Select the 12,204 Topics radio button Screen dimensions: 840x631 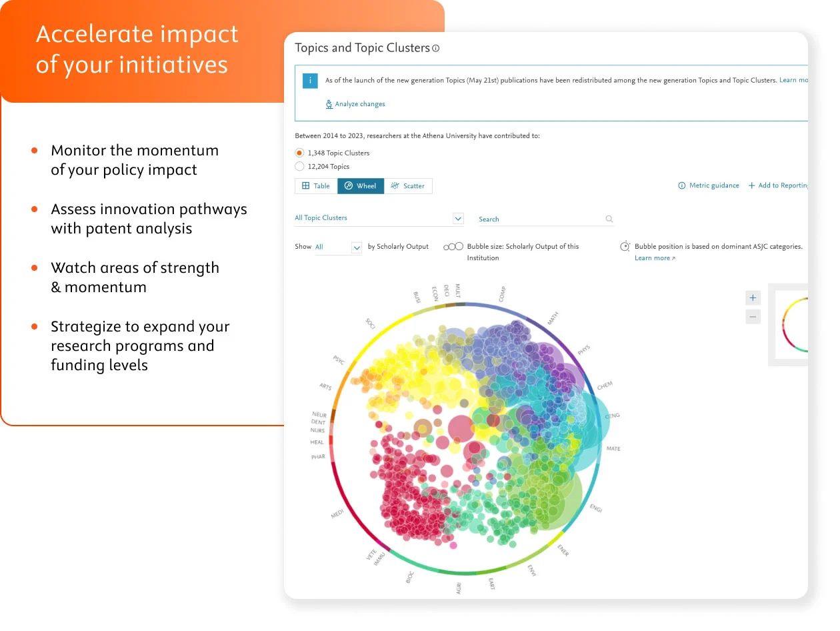[299, 166]
